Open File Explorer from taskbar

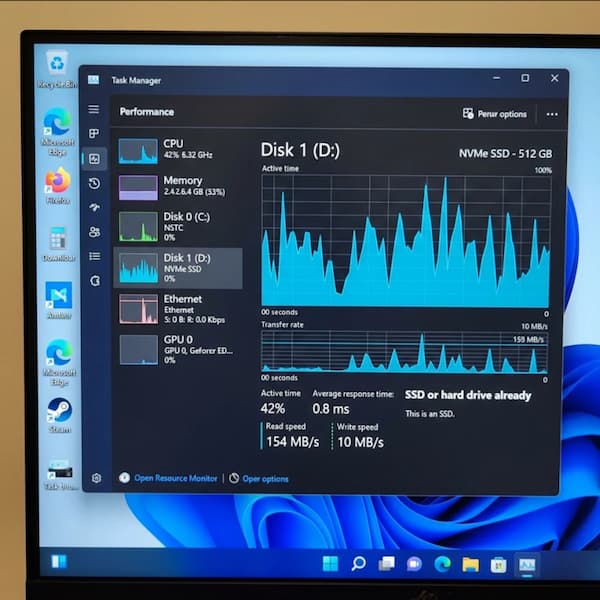pyautogui.click(x=470, y=565)
